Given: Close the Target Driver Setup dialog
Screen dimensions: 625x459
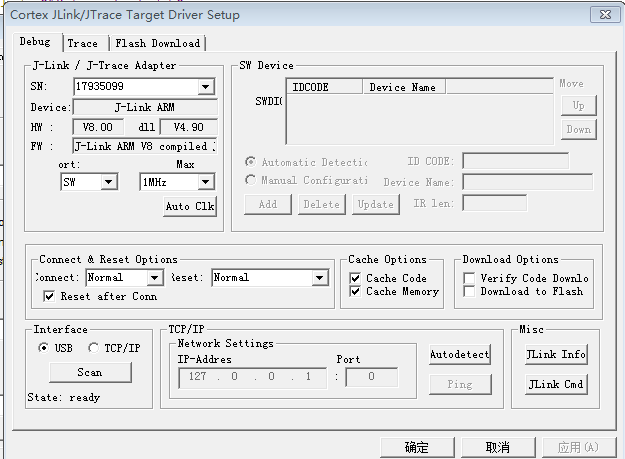Looking at the screenshot, I should pos(605,15).
